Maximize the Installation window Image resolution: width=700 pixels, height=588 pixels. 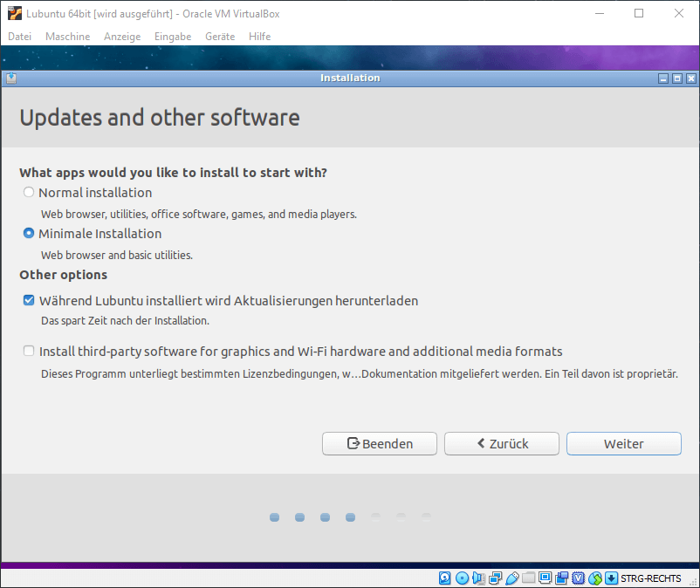click(677, 79)
